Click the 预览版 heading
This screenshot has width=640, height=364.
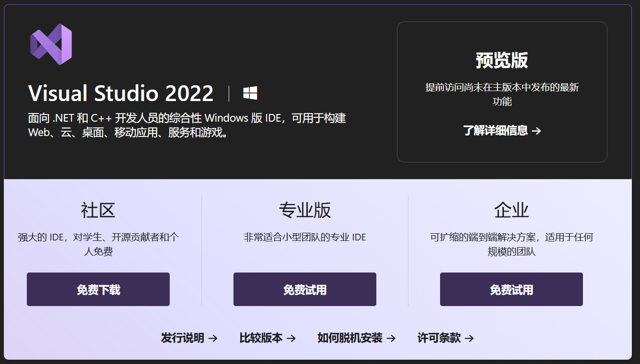(x=502, y=60)
